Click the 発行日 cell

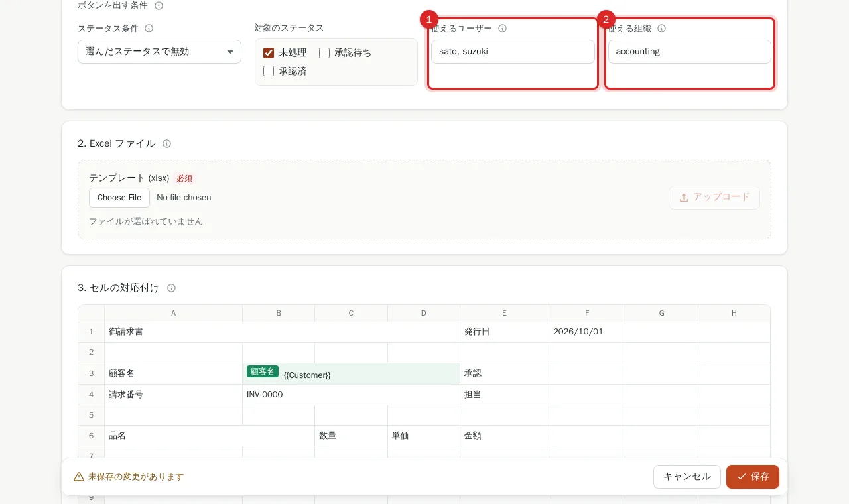point(504,332)
